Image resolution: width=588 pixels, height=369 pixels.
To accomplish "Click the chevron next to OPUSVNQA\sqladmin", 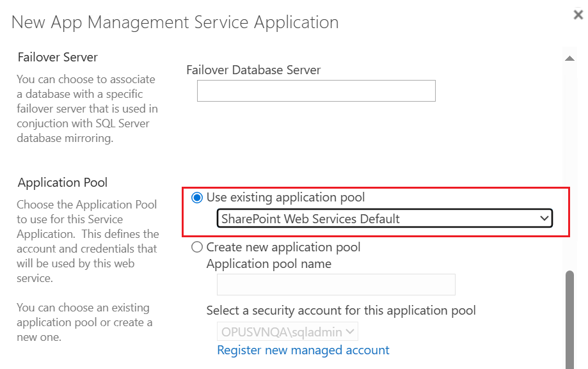I will [351, 331].
